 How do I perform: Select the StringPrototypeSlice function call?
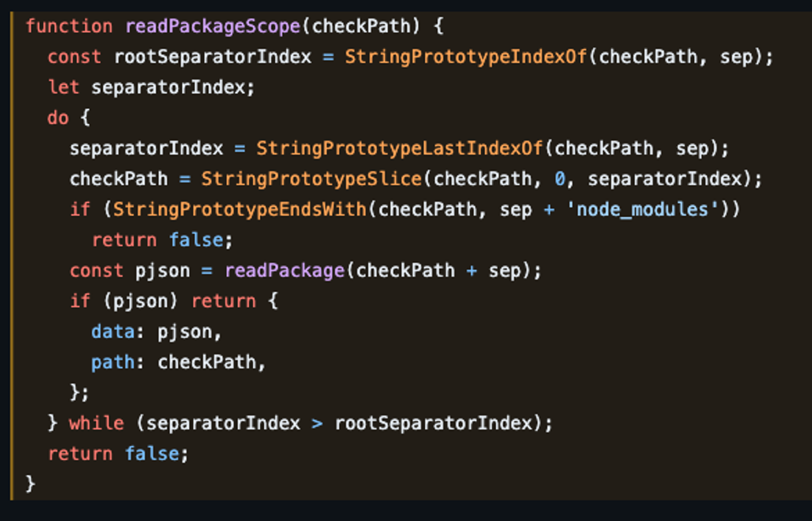click(311, 179)
